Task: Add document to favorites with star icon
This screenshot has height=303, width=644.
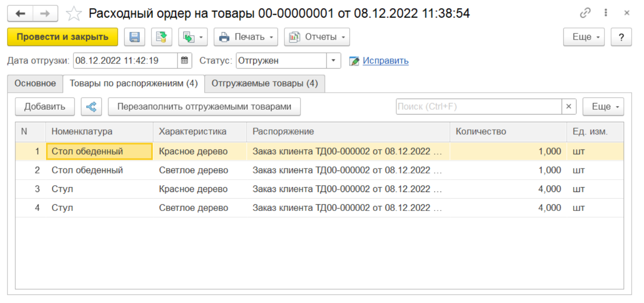Action: click(x=74, y=14)
